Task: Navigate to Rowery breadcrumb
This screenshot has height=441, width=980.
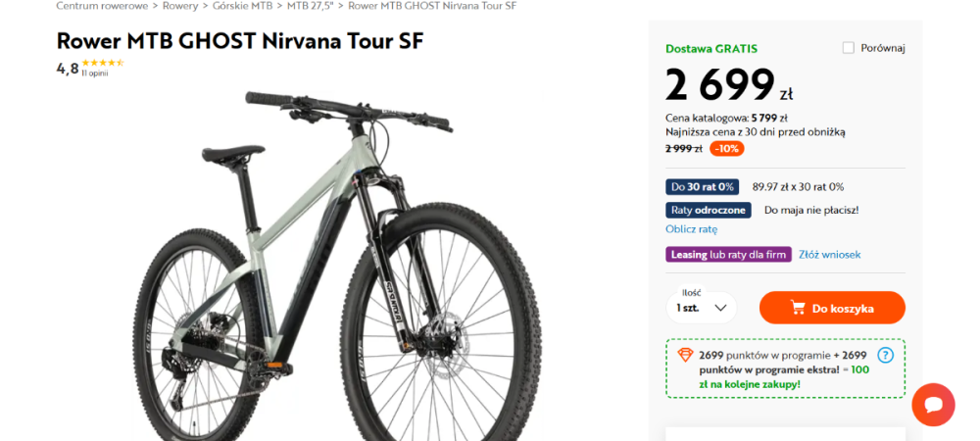Action: pos(180,6)
